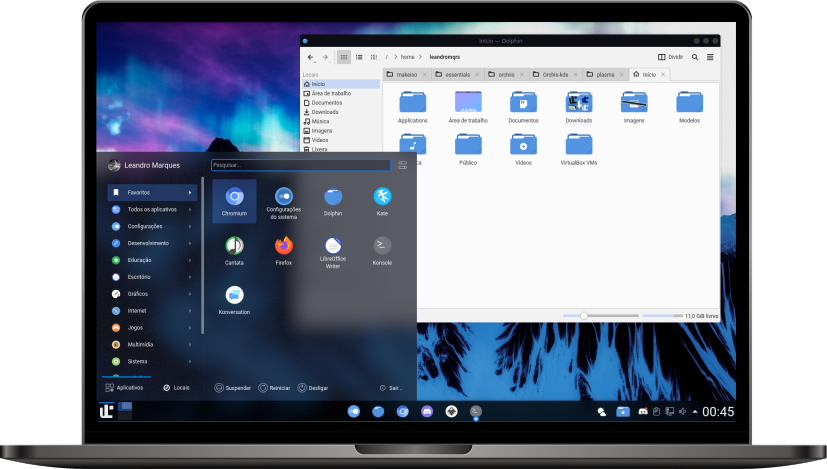Switch launcher to the Locais tab

coord(176,388)
